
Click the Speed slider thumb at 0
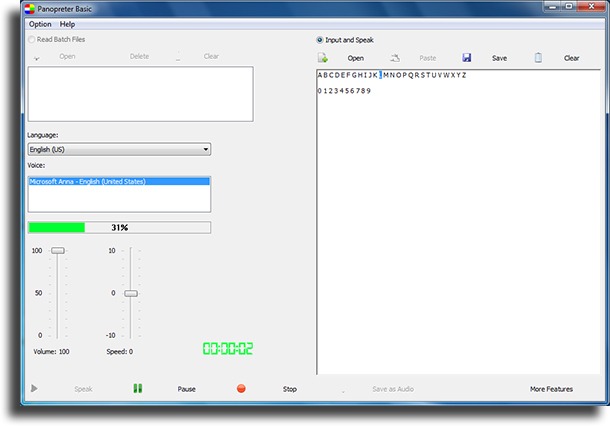(131, 293)
